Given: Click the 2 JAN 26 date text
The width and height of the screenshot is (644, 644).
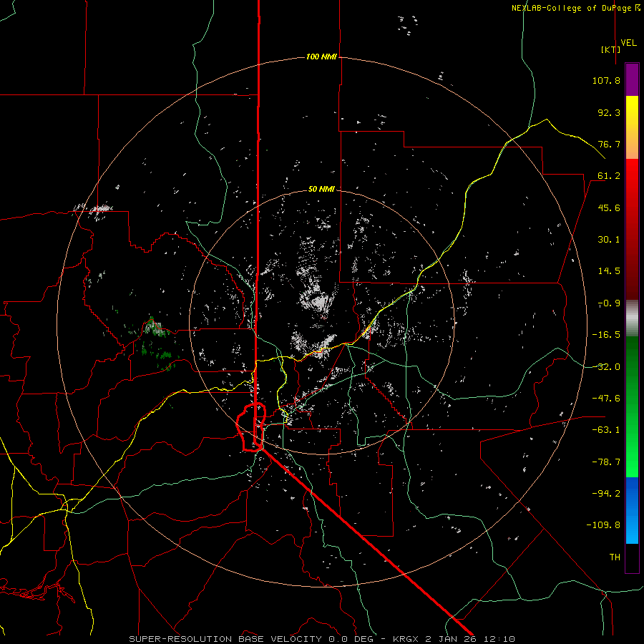Looking at the screenshot, I should point(451,639).
